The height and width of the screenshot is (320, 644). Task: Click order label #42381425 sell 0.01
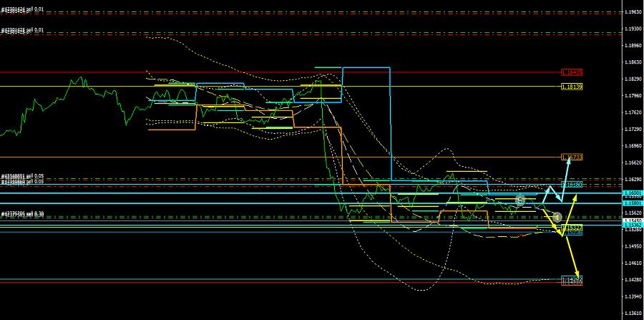tap(22, 30)
